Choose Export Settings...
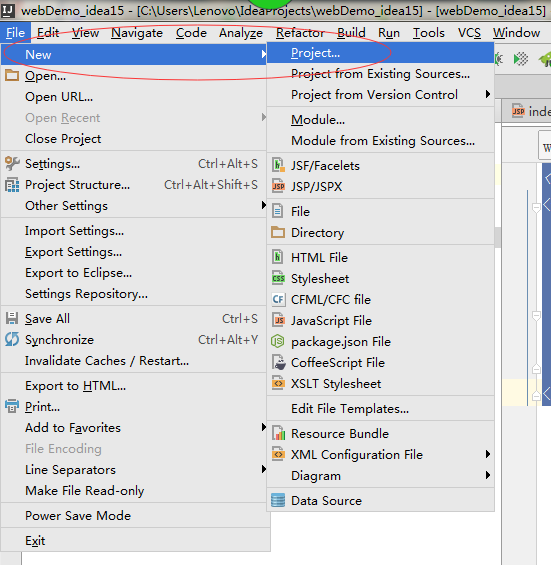The image size is (551, 565). [133, 252]
